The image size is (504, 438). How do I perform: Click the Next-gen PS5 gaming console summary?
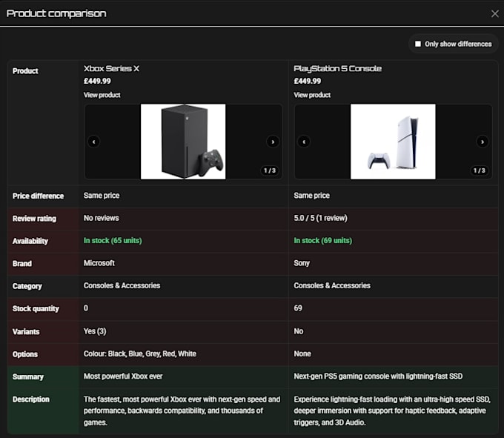(x=378, y=376)
